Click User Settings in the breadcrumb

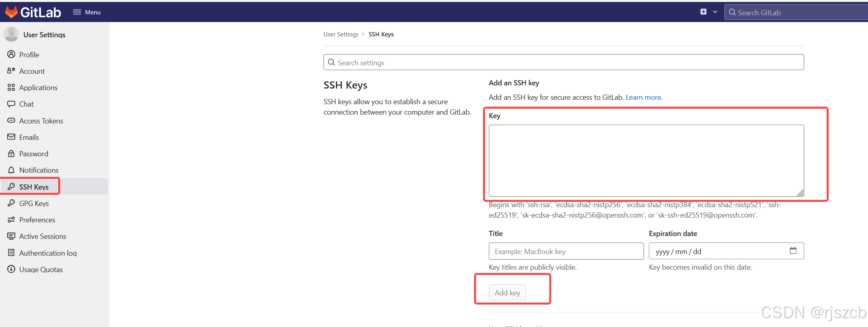coord(341,34)
